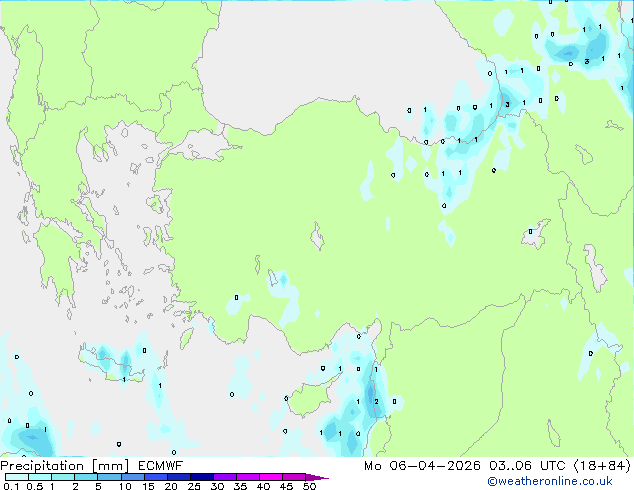This screenshot has width=634, height=490.
Task: Click the '0.5' legend scale label
Action: (35, 486)
